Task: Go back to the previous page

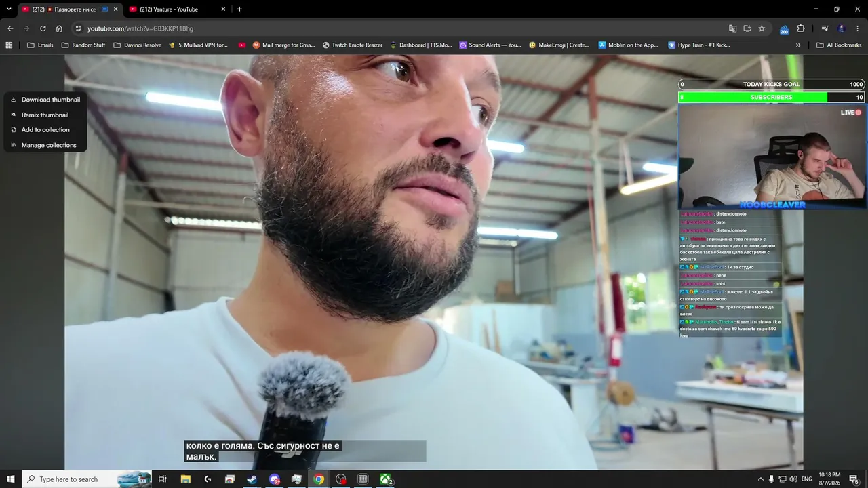Action: click(x=10, y=28)
